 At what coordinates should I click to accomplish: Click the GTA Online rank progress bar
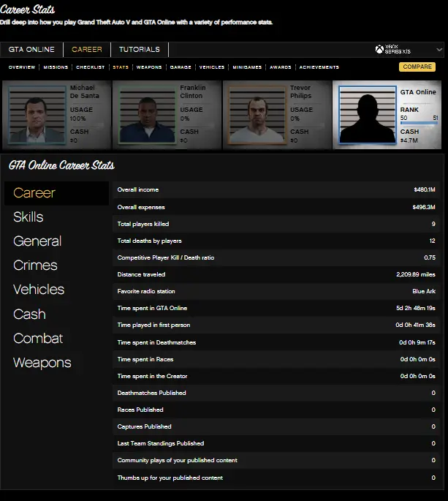point(419,124)
